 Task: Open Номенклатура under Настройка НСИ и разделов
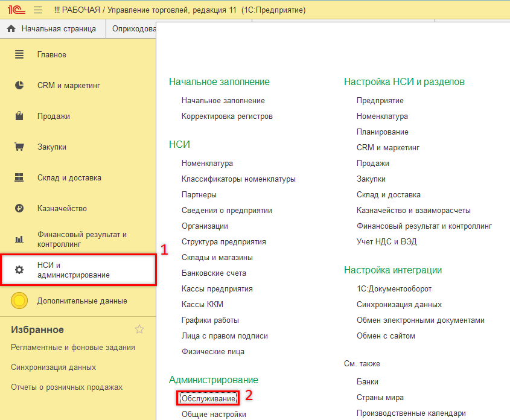pyautogui.click(x=382, y=116)
